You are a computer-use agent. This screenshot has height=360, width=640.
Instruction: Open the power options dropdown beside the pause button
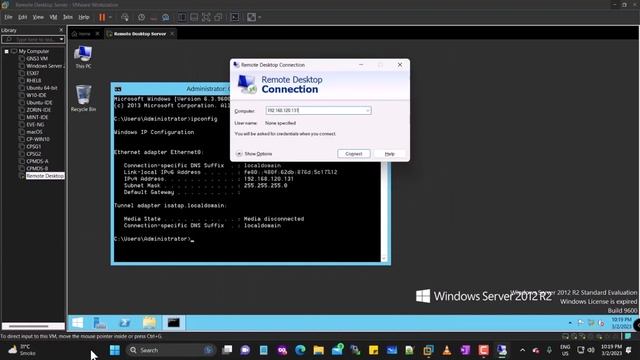coord(110,18)
